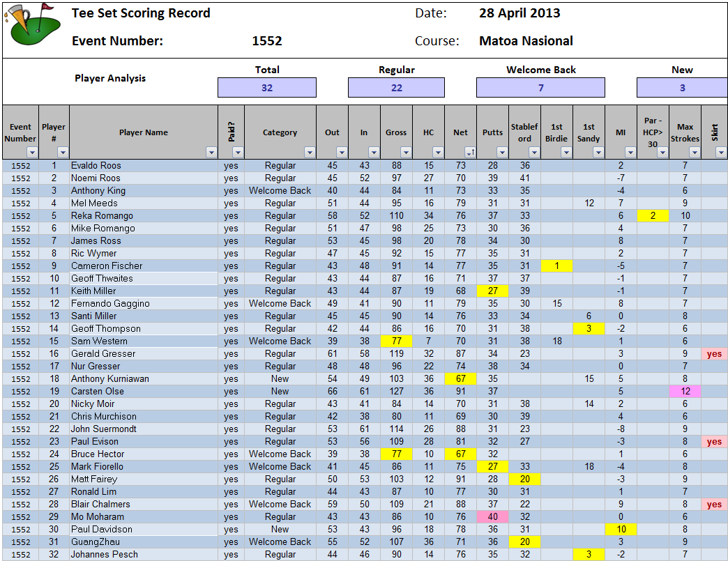Open the Event Number column filter dropdown
Screen dimensions: 728x561
[x=31, y=152]
